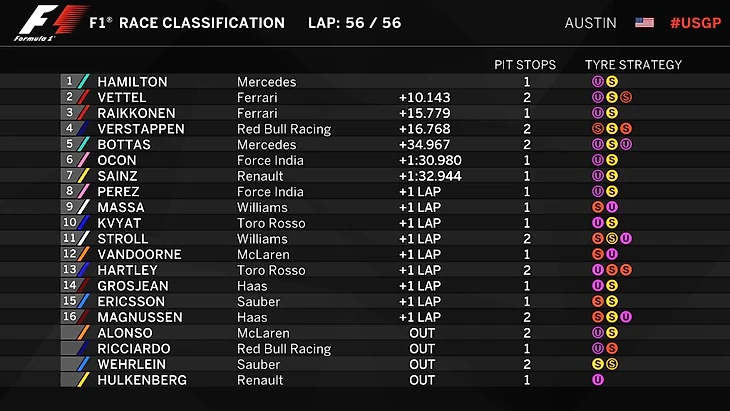The image size is (730, 411).
Task: Click Hulkenberg's single ultrasoft tyre icon
Action: coord(598,380)
